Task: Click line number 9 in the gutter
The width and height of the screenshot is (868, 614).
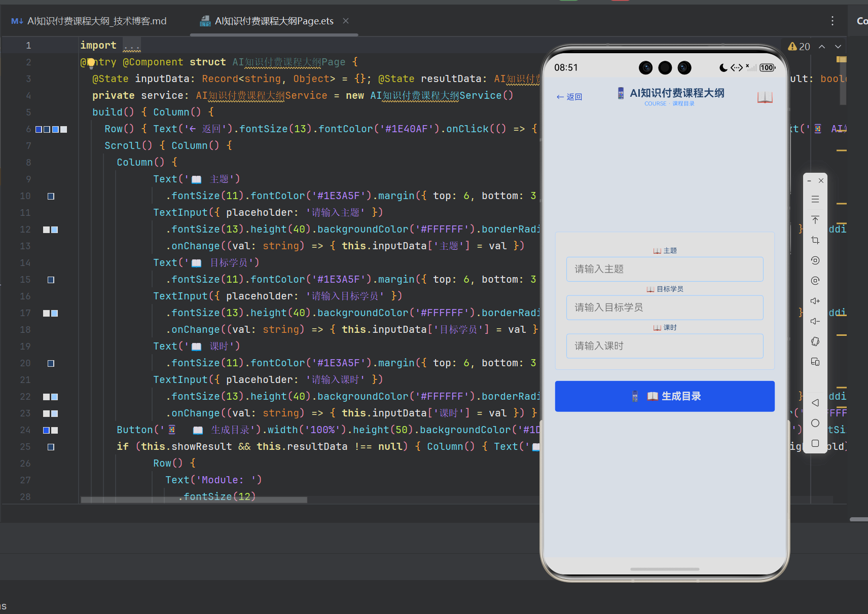Action: click(x=28, y=179)
